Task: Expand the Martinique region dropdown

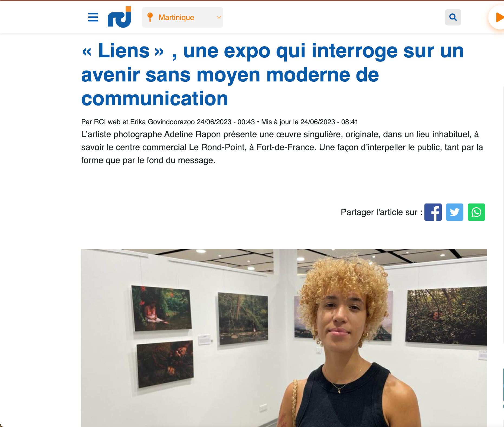Action: coord(182,17)
